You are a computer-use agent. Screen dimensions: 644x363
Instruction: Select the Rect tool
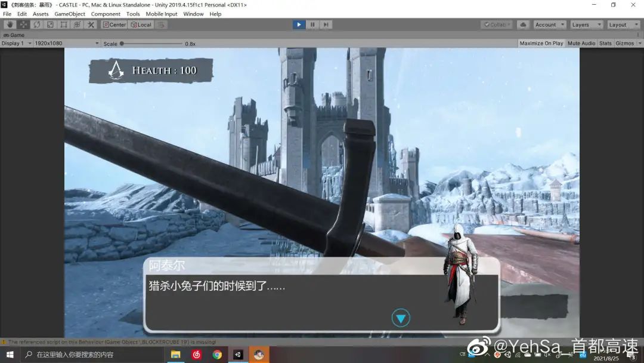click(64, 24)
